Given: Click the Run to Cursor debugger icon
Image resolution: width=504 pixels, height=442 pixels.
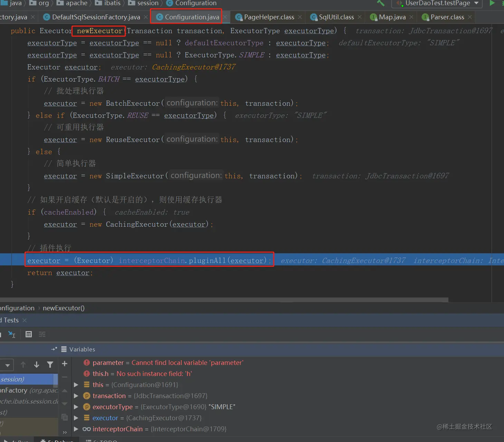Looking at the screenshot, I should pos(12,334).
